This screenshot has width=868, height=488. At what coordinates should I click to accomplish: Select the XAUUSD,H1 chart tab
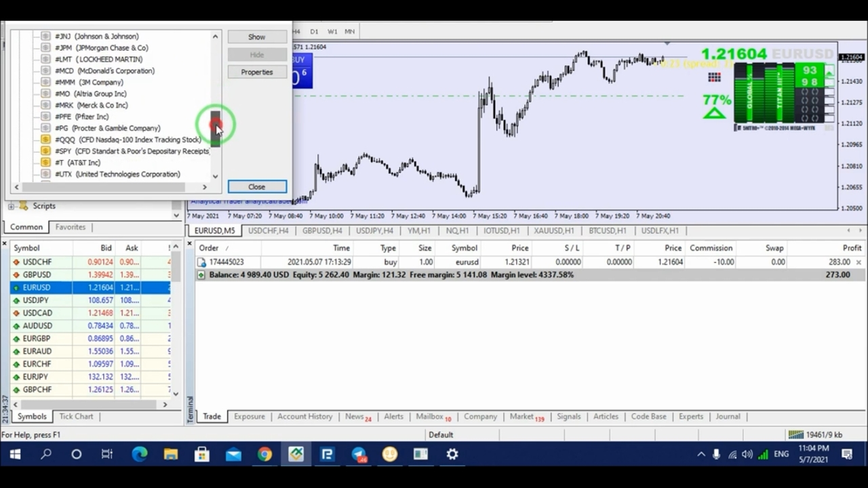(x=554, y=231)
